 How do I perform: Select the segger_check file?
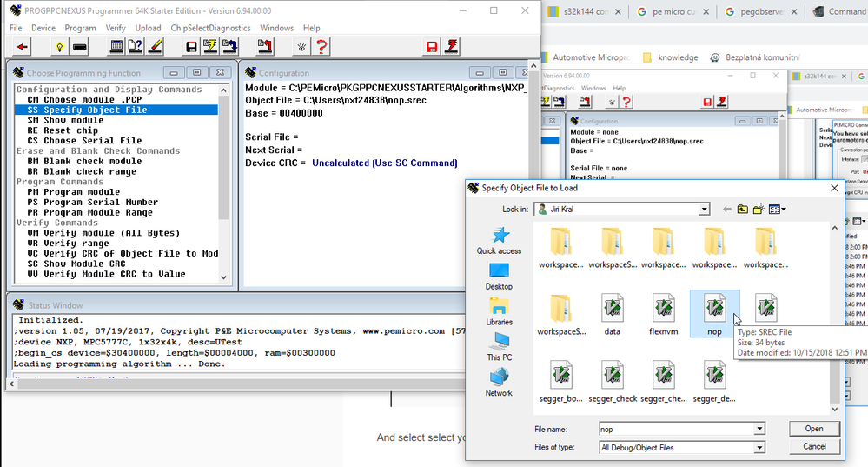[613, 382]
